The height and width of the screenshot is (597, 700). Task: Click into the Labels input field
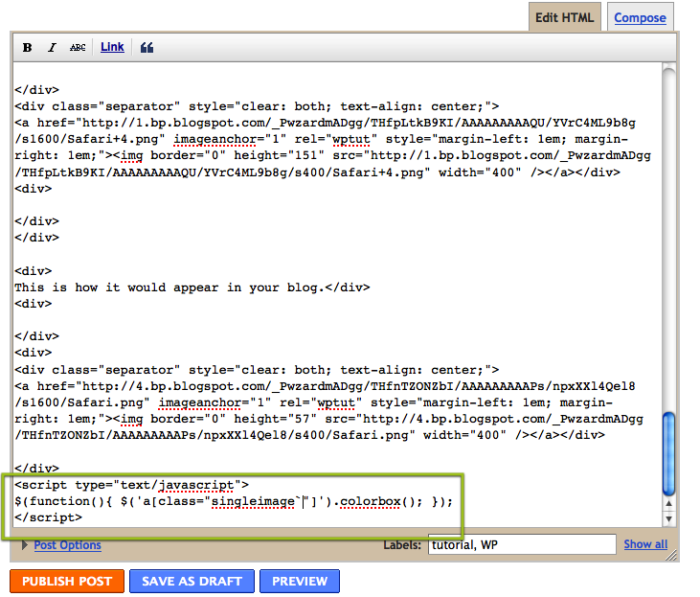[x=522, y=544]
